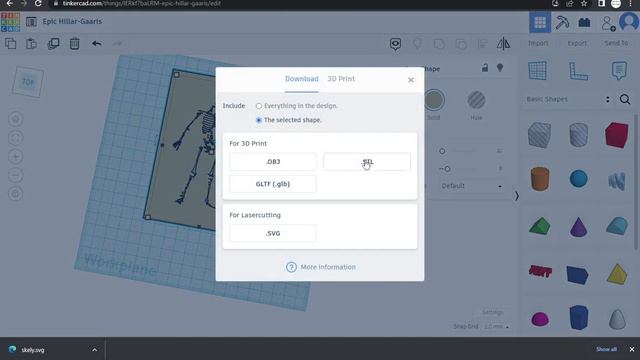640x360 pixels.
Task: Click the Copy icon in toolbar
Action: click(x=11, y=44)
